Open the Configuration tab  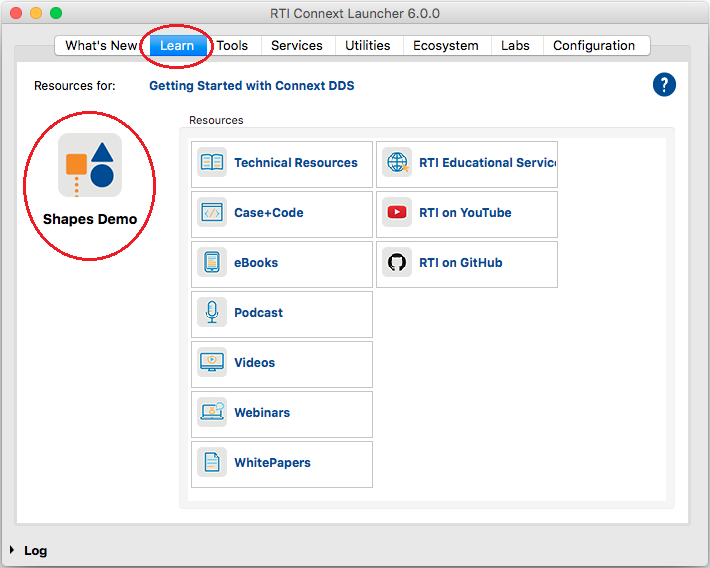pyautogui.click(x=594, y=45)
